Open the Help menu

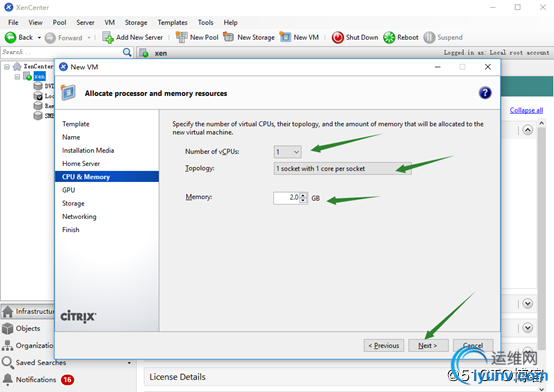230,23
